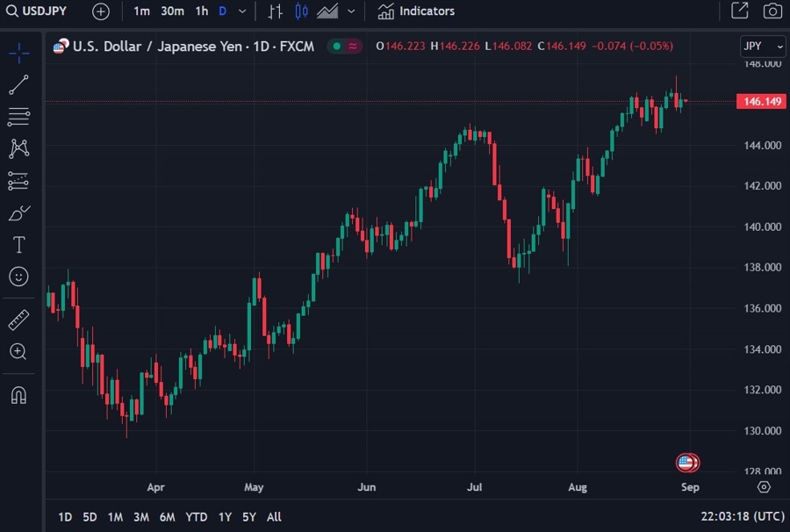The width and height of the screenshot is (790, 532).
Task: Take a chart snapshot with camera icon
Action: (772, 11)
